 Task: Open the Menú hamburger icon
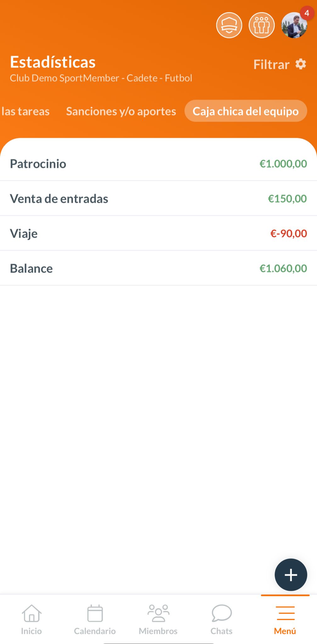click(x=285, y=613)
